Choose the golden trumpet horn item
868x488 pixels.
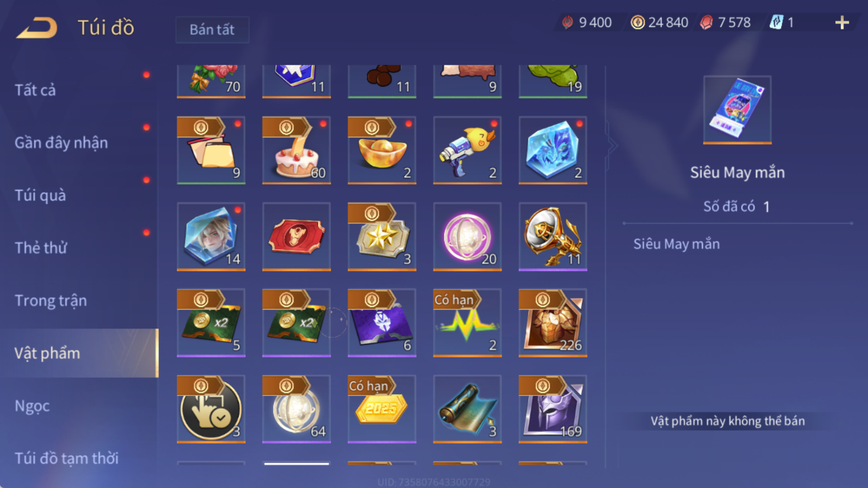(553, 236)
